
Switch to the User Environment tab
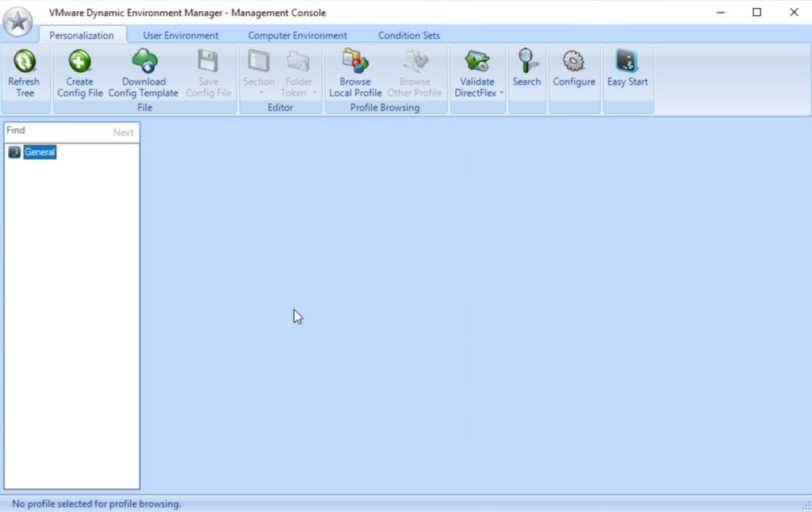[x=181, y=36]
